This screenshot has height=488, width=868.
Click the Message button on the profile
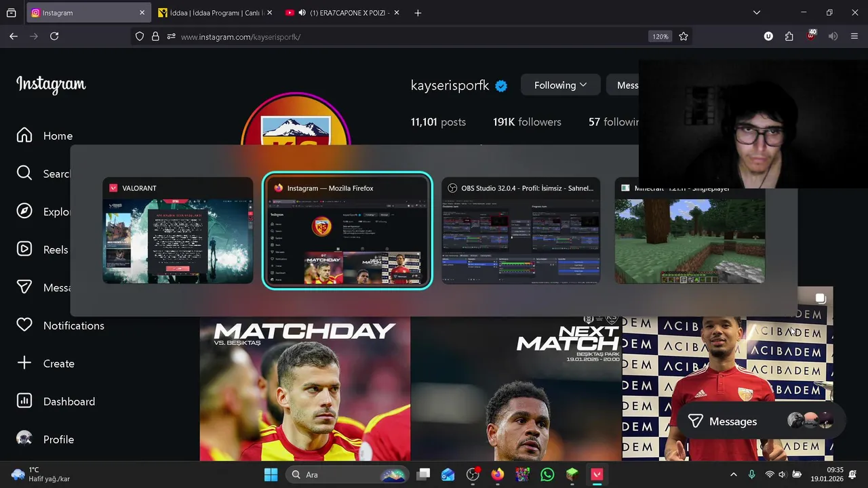[623, 85]
